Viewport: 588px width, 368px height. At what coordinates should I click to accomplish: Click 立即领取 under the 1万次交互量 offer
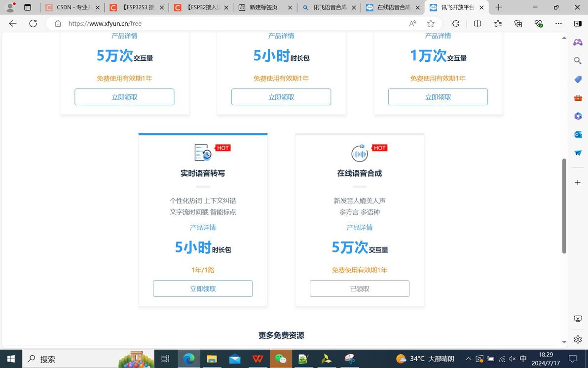click(438, 97)
